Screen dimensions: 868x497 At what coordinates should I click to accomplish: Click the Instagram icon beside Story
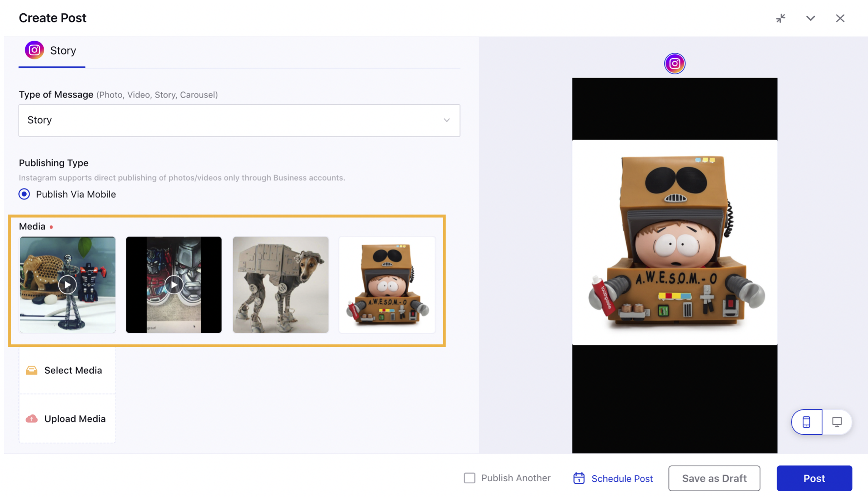(35, 50)
